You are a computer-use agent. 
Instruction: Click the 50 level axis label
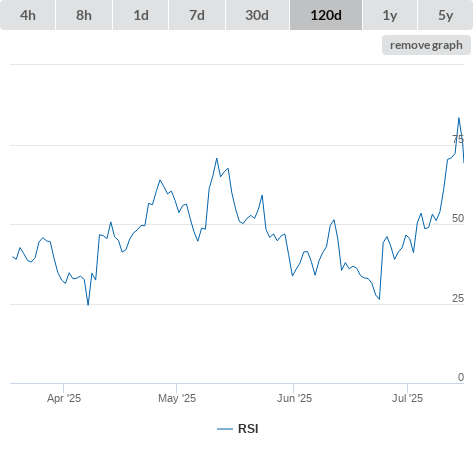458,218
